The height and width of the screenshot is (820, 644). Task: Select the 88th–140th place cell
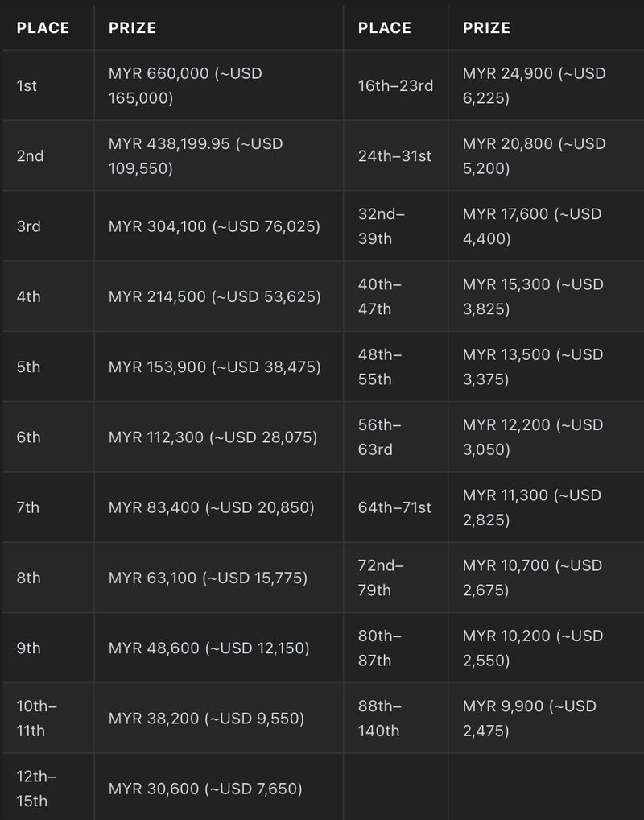[396, 718]
